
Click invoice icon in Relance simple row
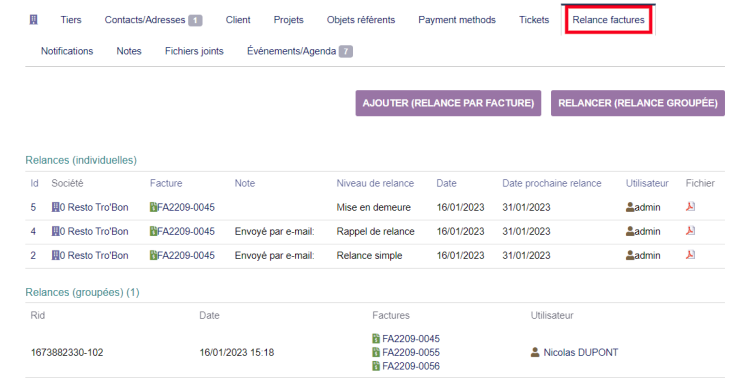tap(153, 255)
